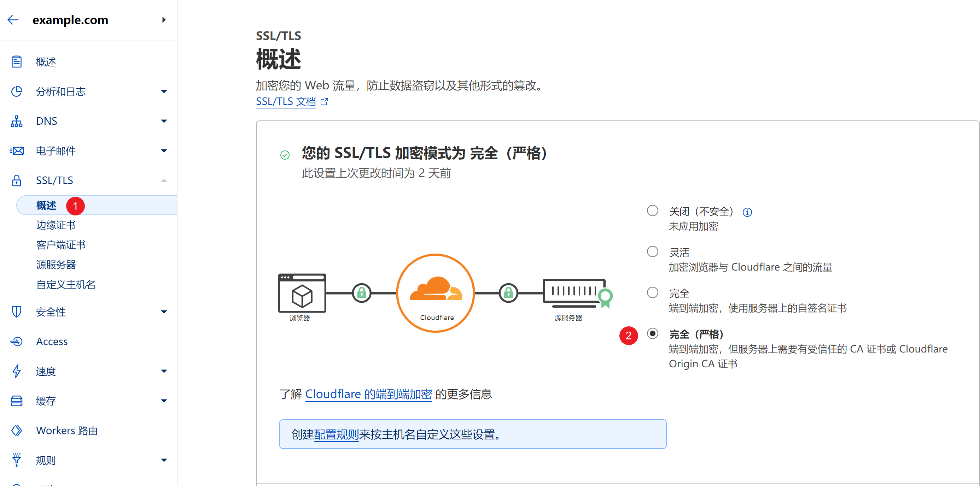Click the pie chart icon for 分析和日志
Screen dimensions: 980x486
tap(16, 91)
